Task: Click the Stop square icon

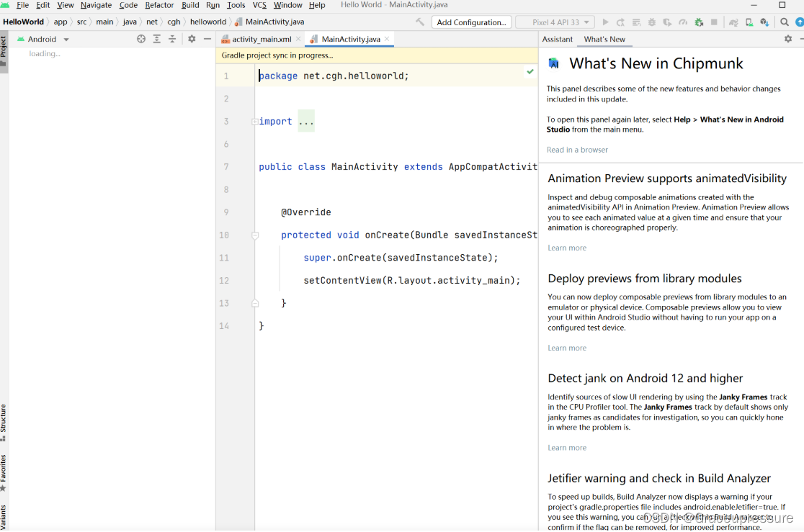Action: [x=714, y=22]
